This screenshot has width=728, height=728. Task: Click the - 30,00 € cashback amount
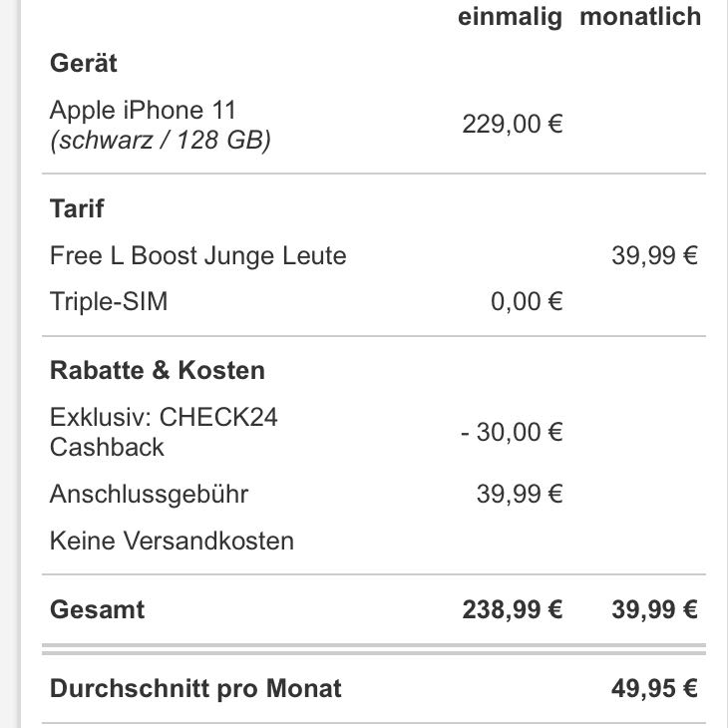tap(513, 432)
